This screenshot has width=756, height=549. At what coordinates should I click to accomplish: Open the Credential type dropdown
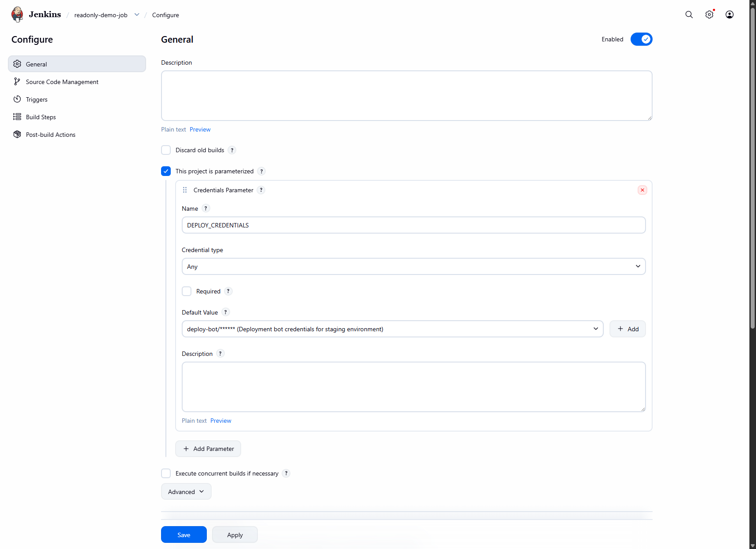tap(414, 267)
